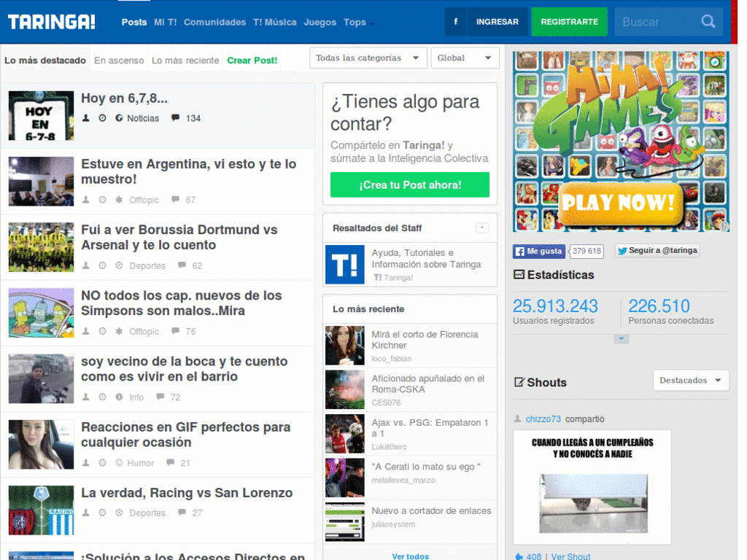Switch to the En ascenso tab

(119, 60)
